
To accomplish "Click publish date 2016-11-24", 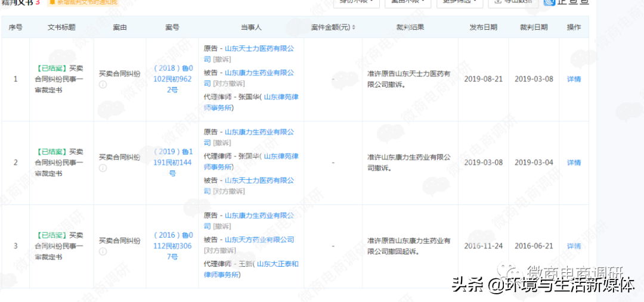I will tap(484, 246).
